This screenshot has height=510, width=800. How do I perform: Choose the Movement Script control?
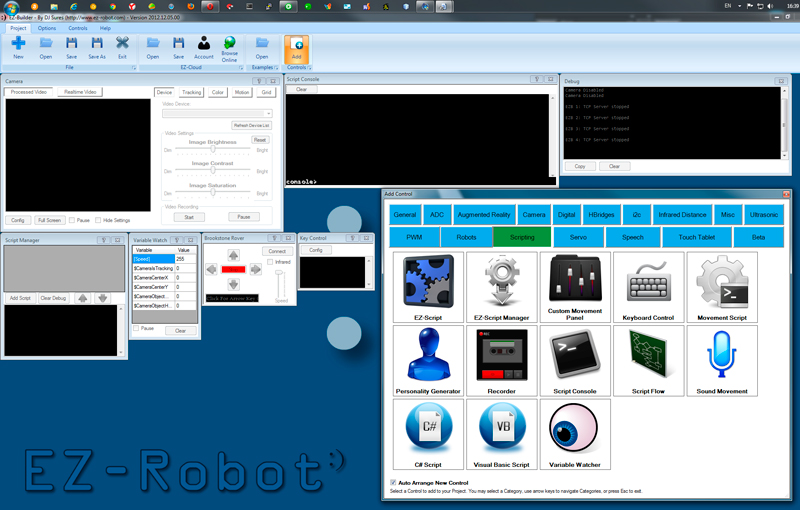tap(722, 287)
